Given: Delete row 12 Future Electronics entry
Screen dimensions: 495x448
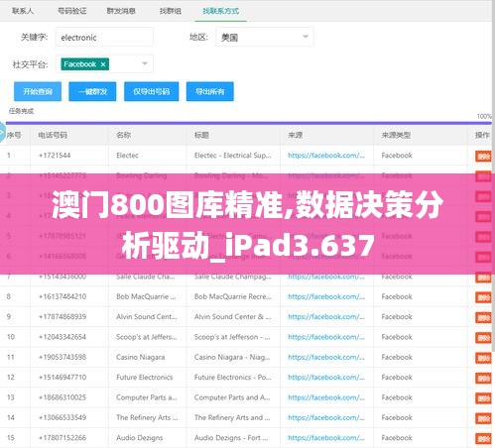Looking at the screenshot, I should coord(483,378).
